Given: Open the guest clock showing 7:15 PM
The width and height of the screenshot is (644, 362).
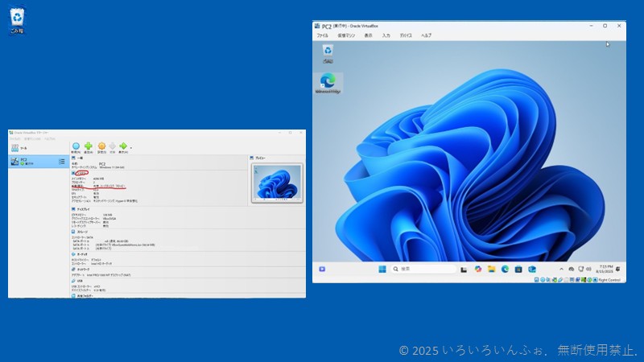Looking at the screenshot, I should point(605,269).
